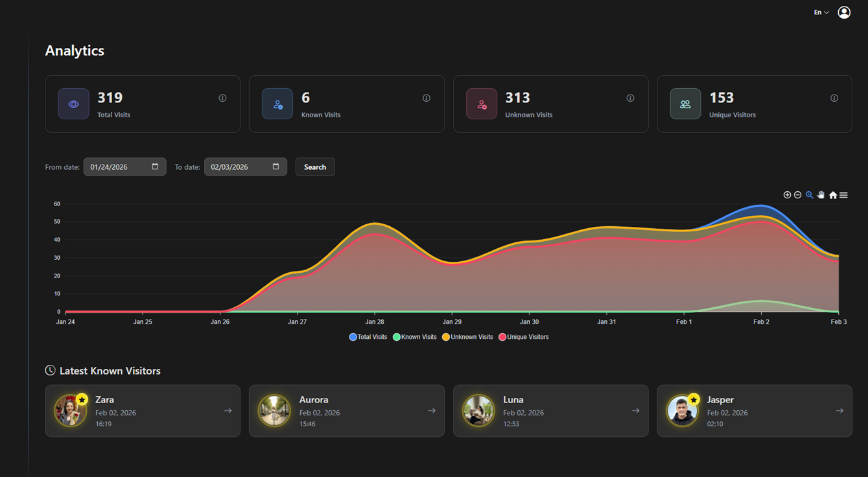Open the chart hamburger export menu
Image resolution: width=868 pixels, height=477 pixels.
tap(843, 194)
